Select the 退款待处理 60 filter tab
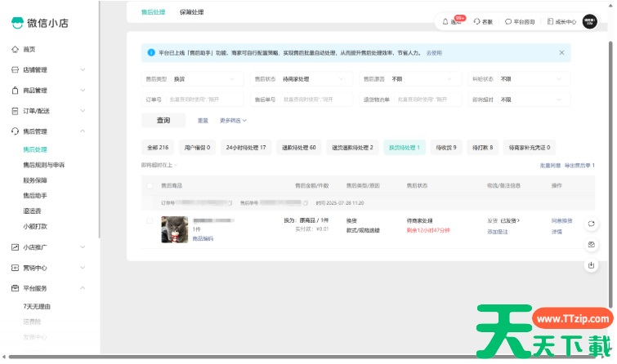The height and width of the screenshot is (364, 617). point(299,148)
